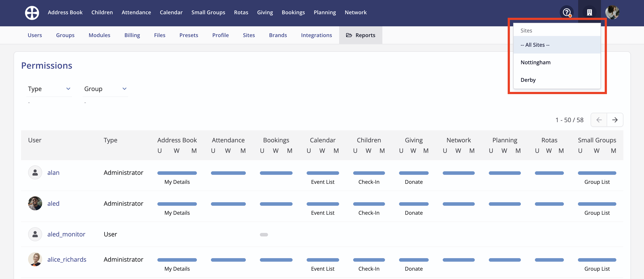Switch to Profile tab

tap(221, 35)
